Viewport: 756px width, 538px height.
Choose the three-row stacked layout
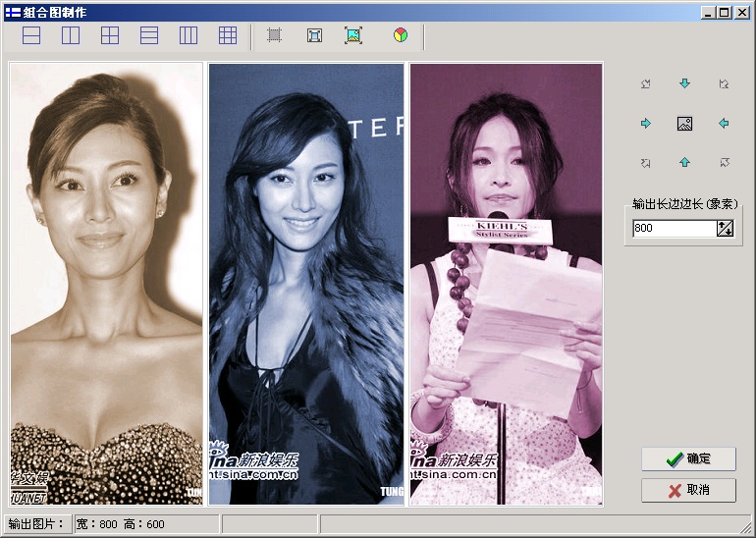(149, 36)
